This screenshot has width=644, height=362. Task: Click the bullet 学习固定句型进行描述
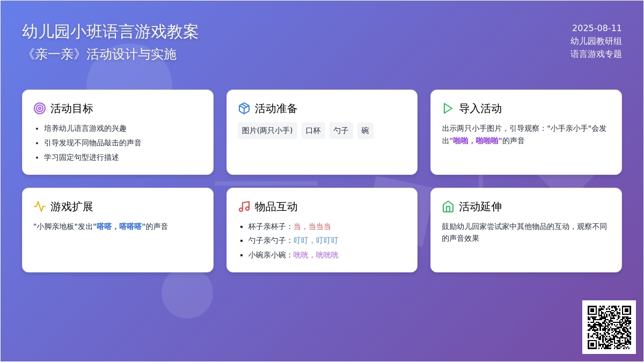click(82, 157)
